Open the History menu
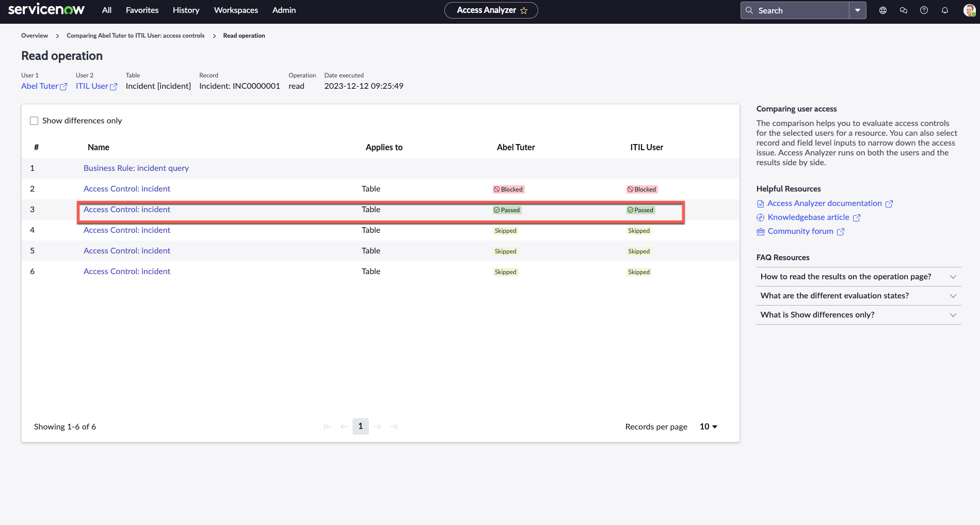This screenshot has width=980, height=525. click(x=186, y=10)
